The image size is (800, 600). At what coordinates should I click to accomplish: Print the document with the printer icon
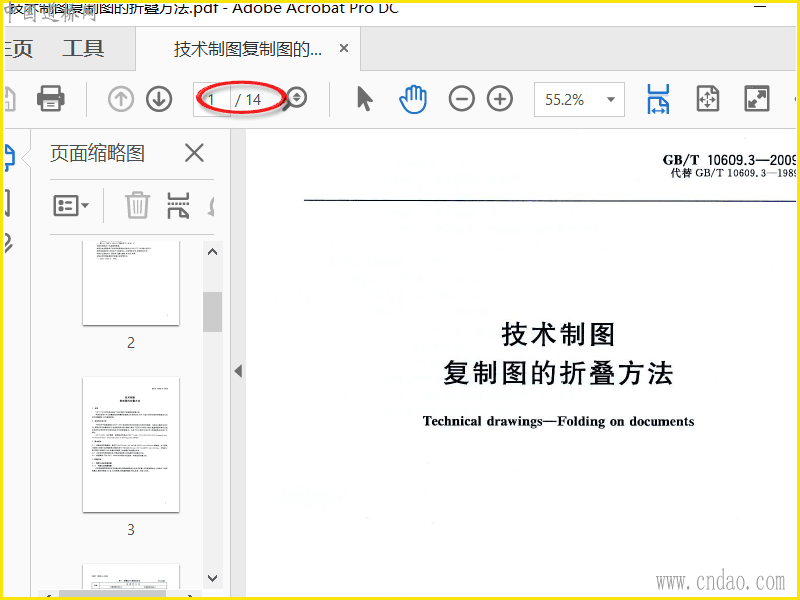click(x=51, y=98)
